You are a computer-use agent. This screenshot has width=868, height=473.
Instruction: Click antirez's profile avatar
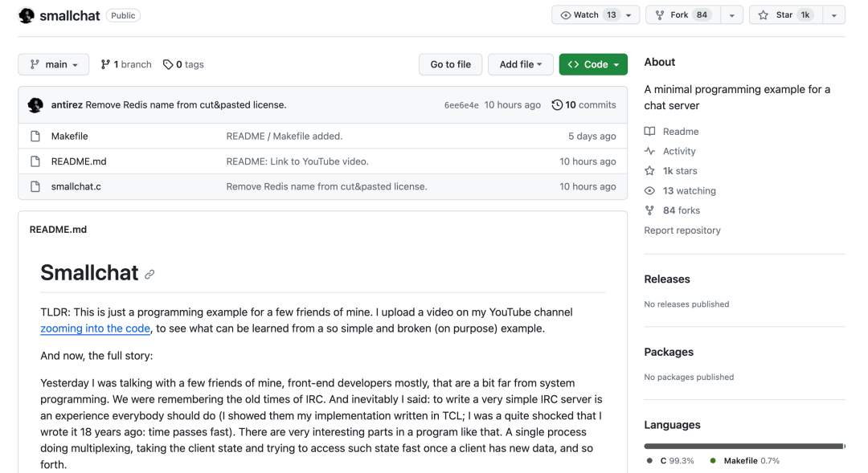35,104
